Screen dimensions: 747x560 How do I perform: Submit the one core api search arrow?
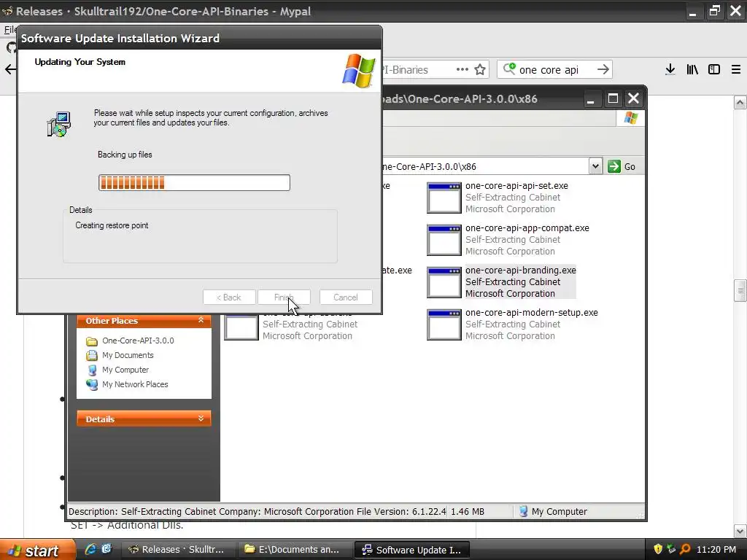pyautogui.click(x=603, y=69)
